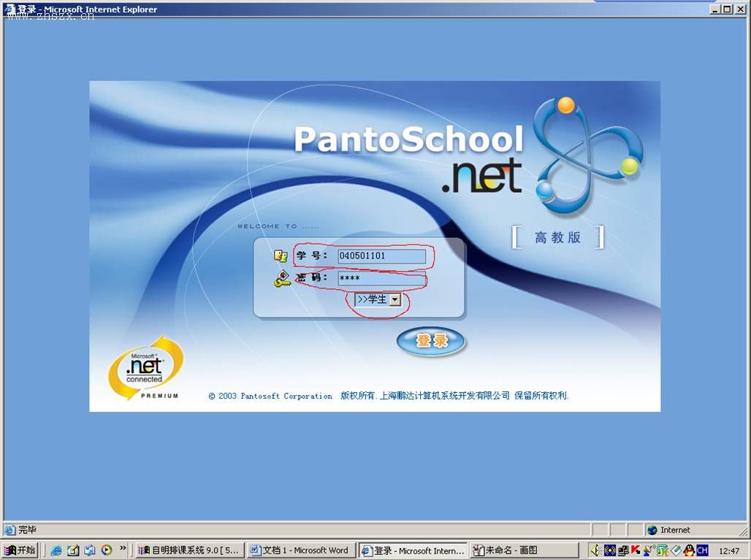The height and width of the screenshot is (560, 751).
Task: Open the 开始 Start menu
Action: (20, 551)
